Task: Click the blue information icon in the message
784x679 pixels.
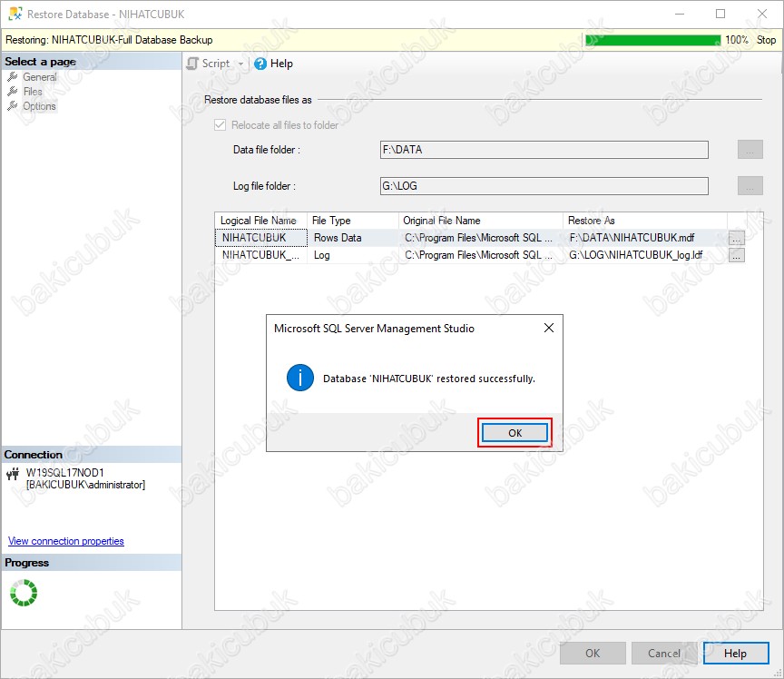Action: coord(300,378)
